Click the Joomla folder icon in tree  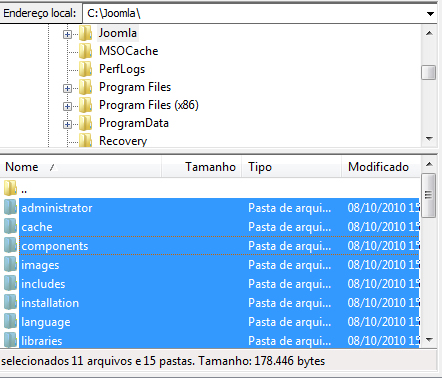[85, 33]
